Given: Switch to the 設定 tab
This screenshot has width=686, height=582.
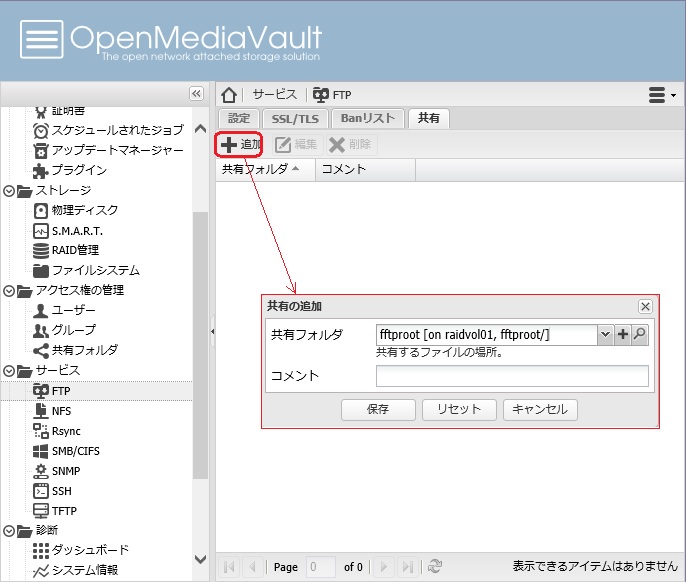Looking at the screenshot, I should point(239,119).
